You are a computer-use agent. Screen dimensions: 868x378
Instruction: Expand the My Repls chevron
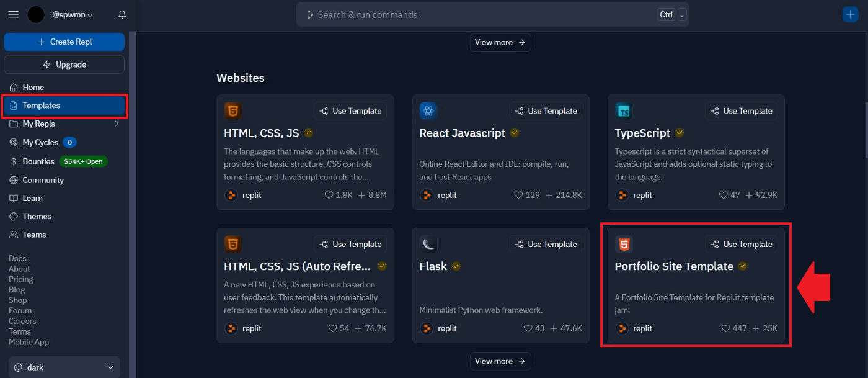tap(116, 124)
